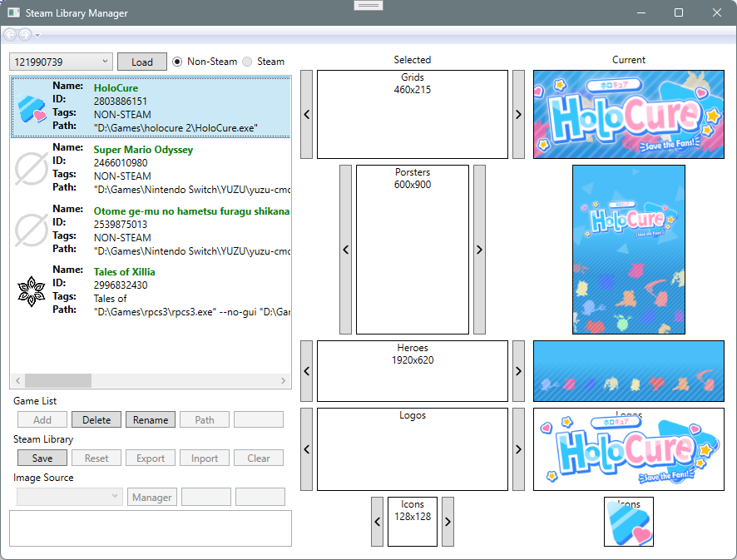The height and width of the screenshot is (560, 737).
Task: Click the Inport button
Action: point(205,458)
